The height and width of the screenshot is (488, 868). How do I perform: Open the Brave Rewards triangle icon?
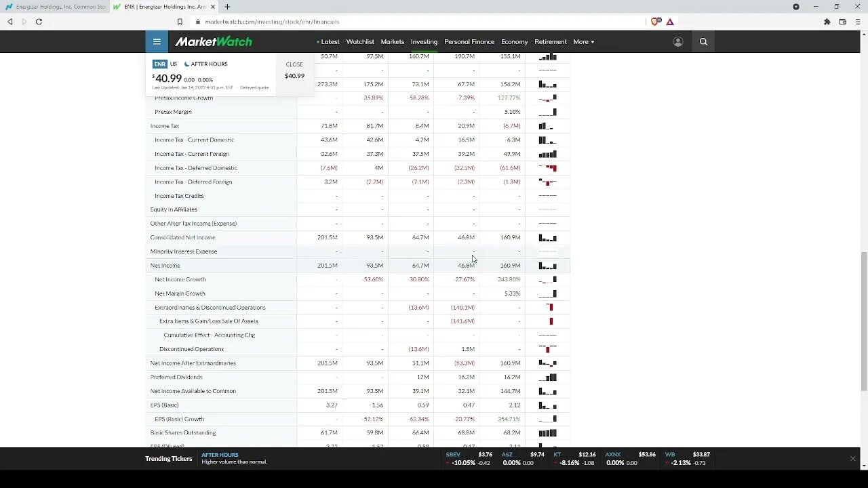[670, 22]
